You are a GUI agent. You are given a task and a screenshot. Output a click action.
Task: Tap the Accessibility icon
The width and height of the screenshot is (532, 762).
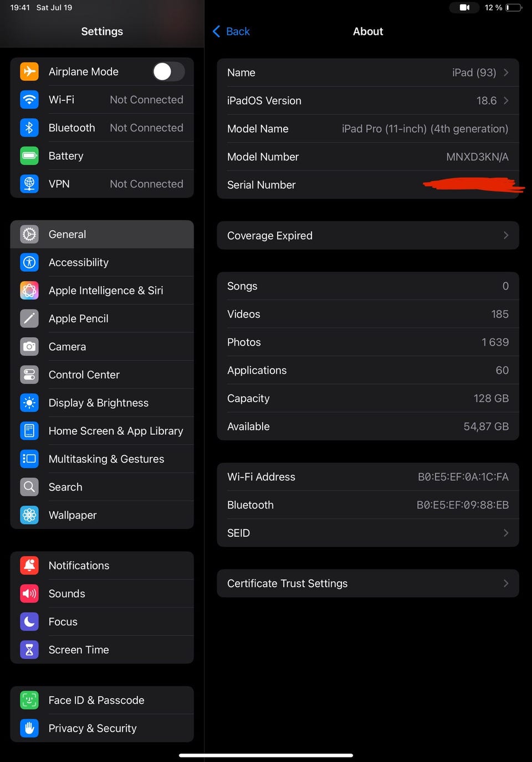coord(29,262)
